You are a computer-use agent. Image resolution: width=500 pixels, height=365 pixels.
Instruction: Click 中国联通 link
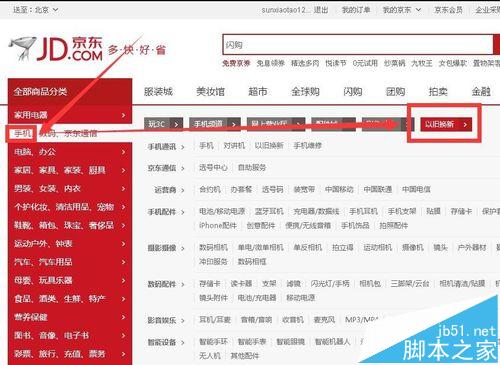point(378,189)
